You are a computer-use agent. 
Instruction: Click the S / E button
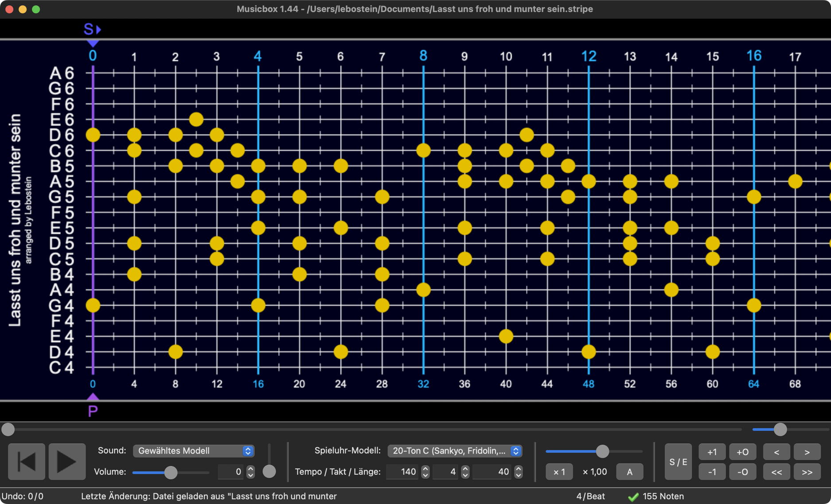(x=678, y=462)
